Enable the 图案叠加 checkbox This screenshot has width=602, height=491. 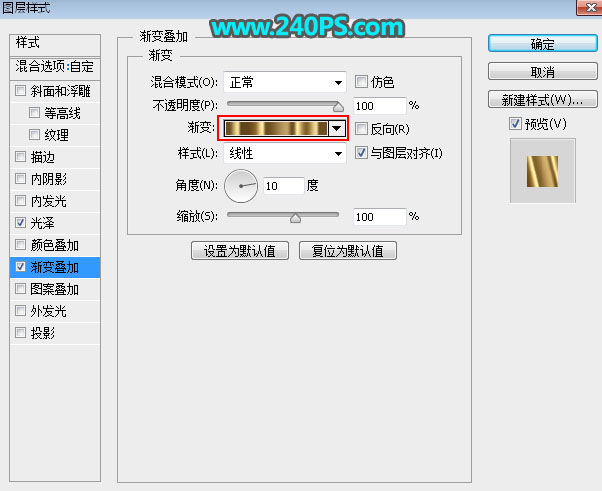click(x=20, y=289)
